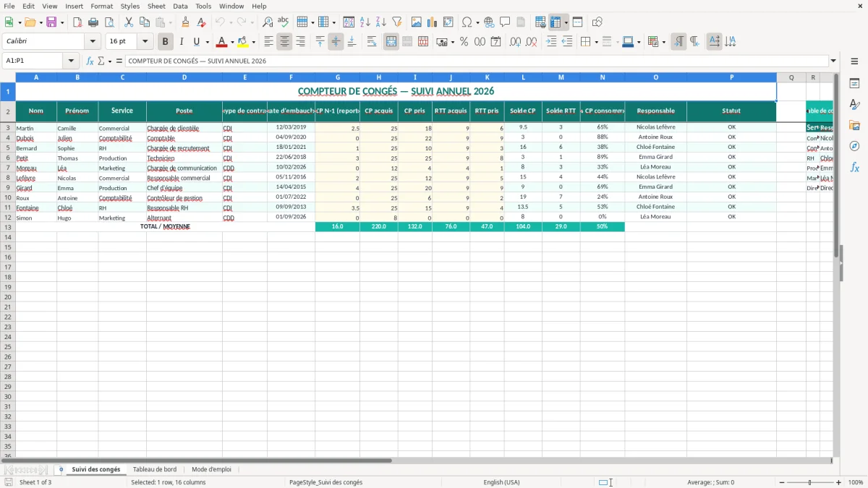The image size is (868, 488).
Task: Click the Sum sigma button
Action: pos(101,61)
